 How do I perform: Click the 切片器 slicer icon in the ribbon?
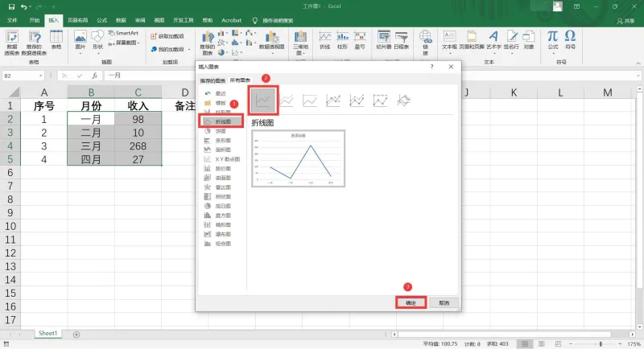pyautogui.click(x=384, y=40)
